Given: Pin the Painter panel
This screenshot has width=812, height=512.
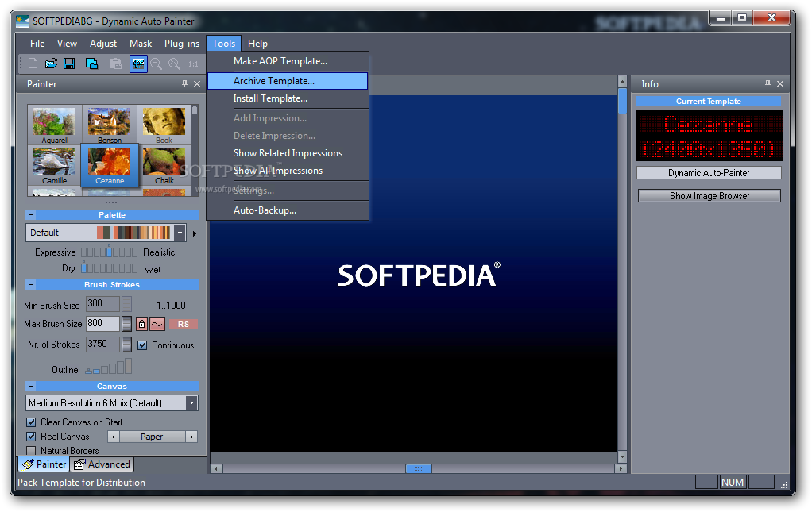Looking at the screenshot, I should point(184,84).
